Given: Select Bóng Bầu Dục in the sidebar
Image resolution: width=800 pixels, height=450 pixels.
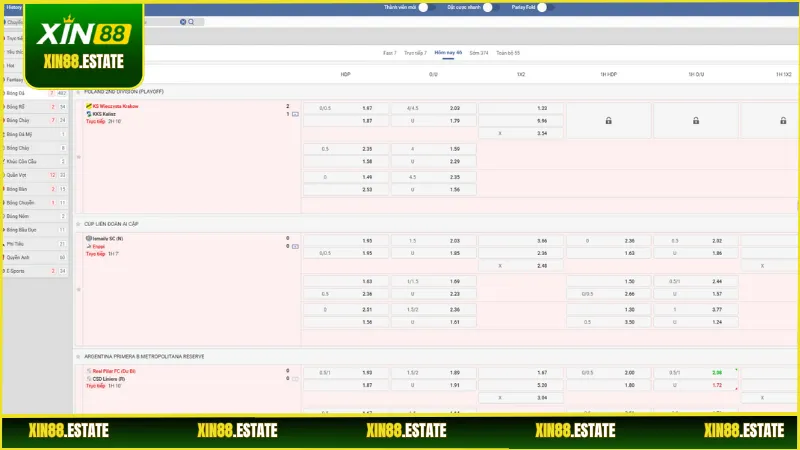Looking at the screenshot, I should click(x=35, y=230).
